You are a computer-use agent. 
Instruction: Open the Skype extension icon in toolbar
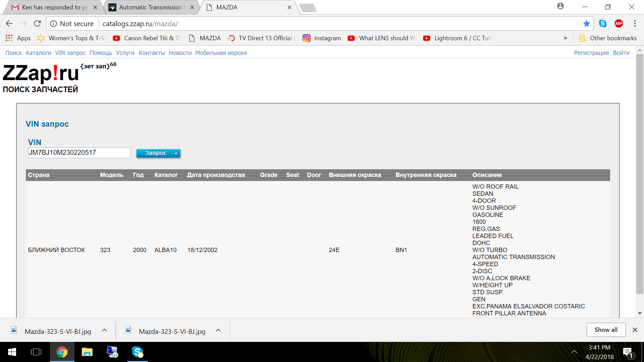coord(603,23)
